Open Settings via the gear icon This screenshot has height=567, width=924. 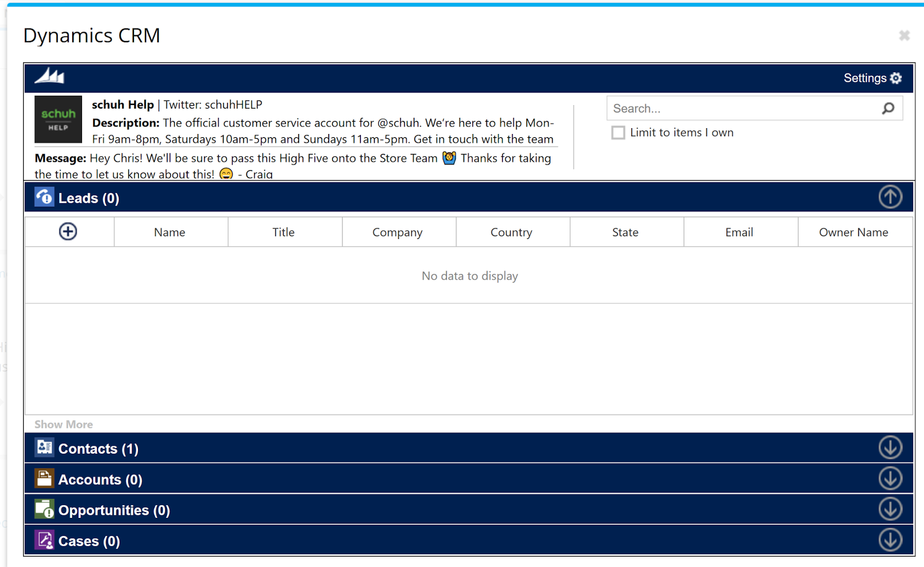[x=896, y=78]
